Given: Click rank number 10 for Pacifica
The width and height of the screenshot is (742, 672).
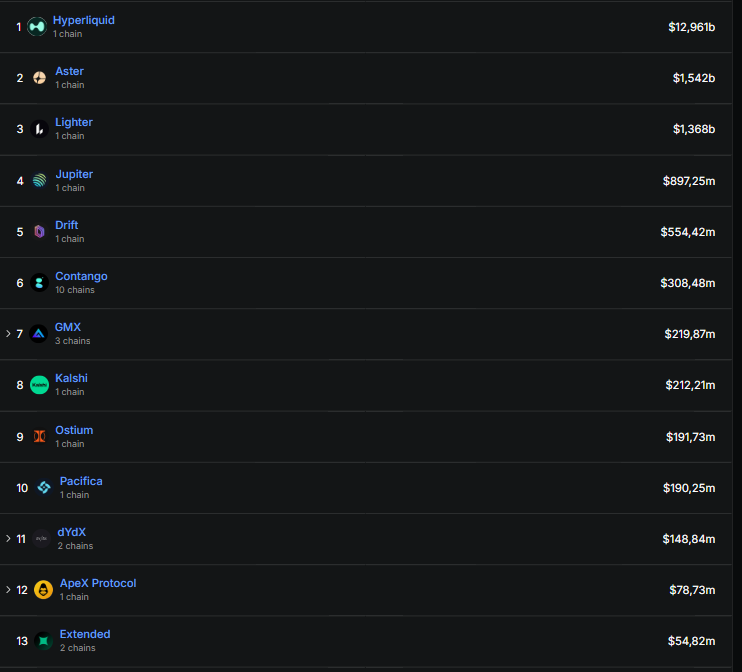Looking at the screenshot, I should [x=22, y=488].
